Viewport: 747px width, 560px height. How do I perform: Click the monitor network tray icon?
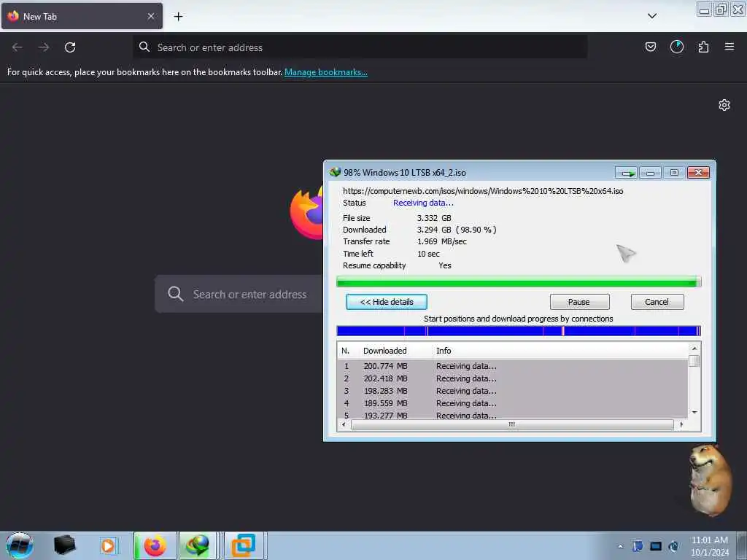(656, 546)
